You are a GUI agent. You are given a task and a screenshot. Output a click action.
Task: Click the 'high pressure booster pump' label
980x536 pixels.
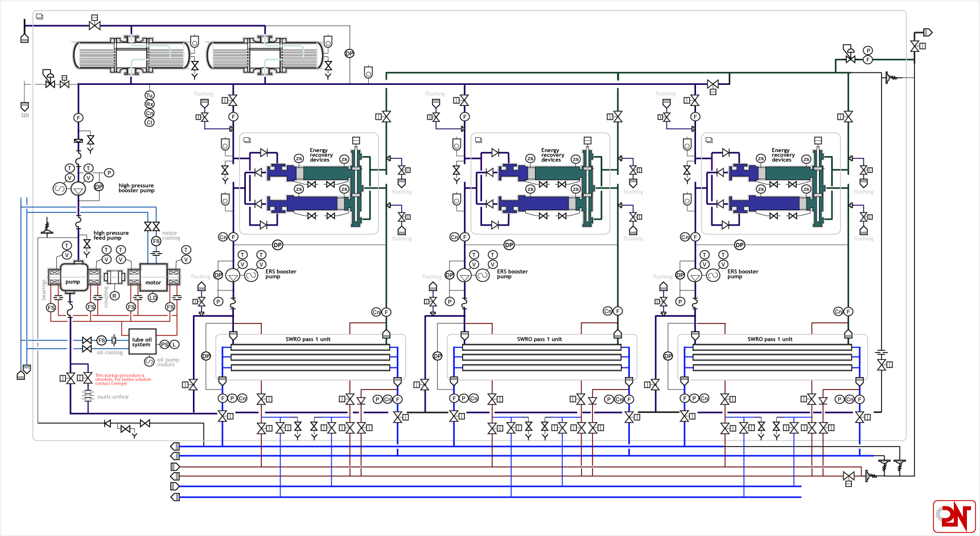(x=136, y=188)
